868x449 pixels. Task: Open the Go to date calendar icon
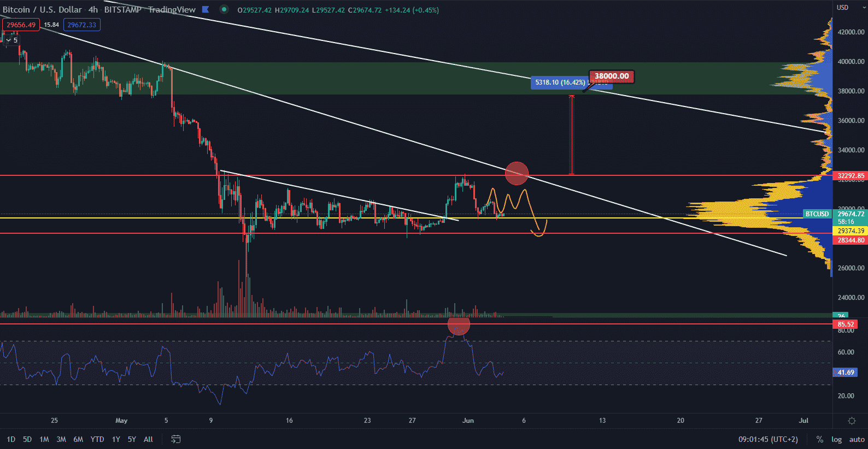(175, 439)
